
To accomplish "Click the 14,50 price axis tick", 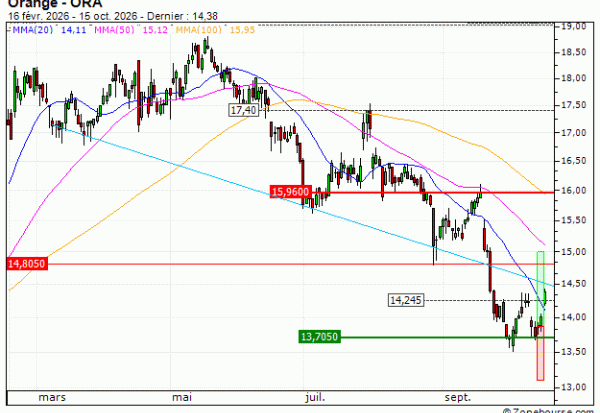I will tap(574, 284).
